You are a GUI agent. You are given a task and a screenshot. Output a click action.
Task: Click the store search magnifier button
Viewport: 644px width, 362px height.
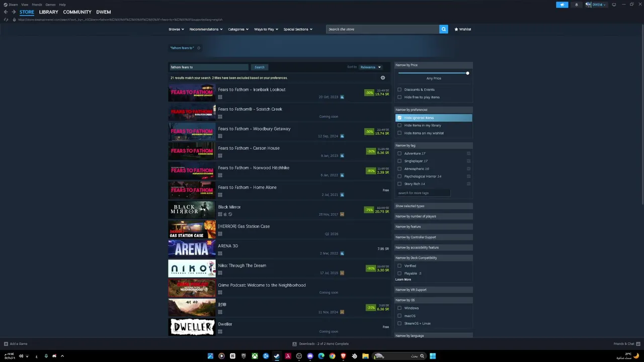click(x=443, y=29)
